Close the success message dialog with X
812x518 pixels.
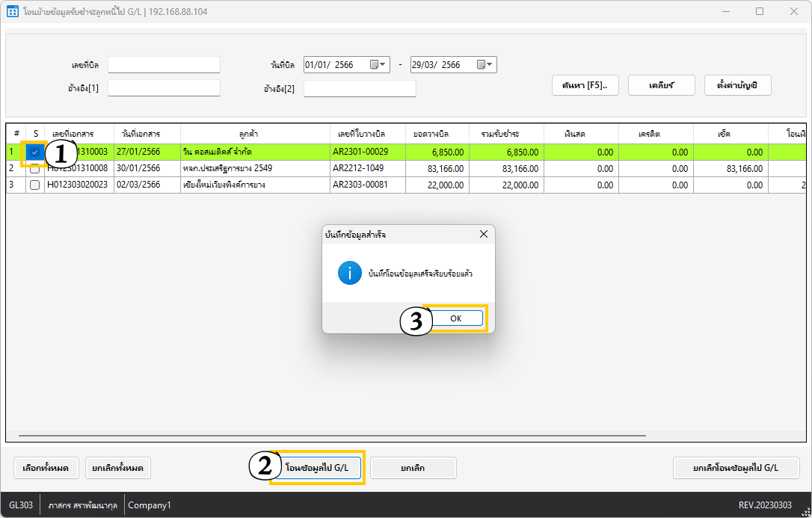click(484, 235)
